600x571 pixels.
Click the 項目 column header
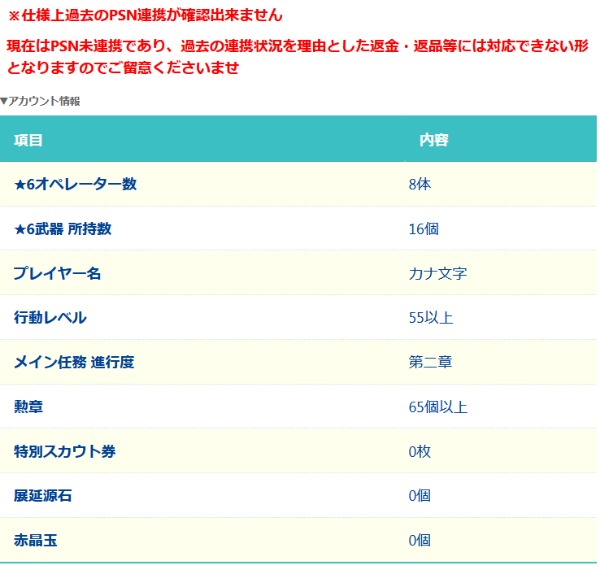pyautogui.click(x=28, y=140)
